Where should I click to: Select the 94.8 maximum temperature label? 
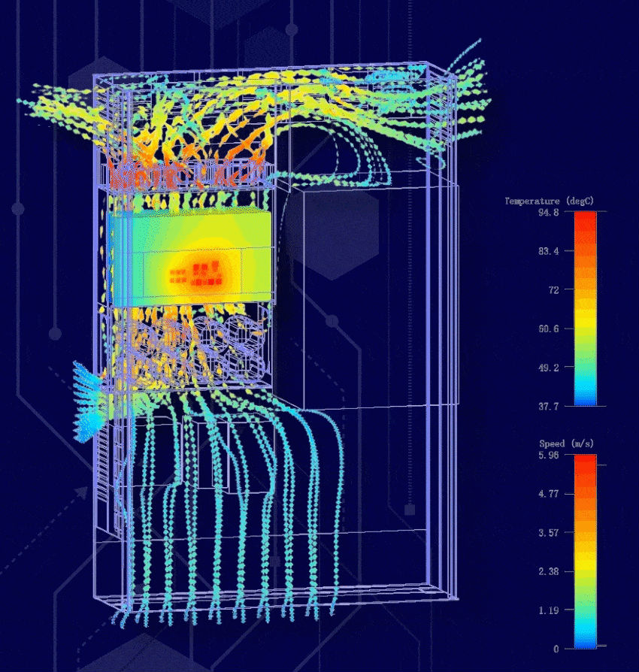tap(548, 212)
